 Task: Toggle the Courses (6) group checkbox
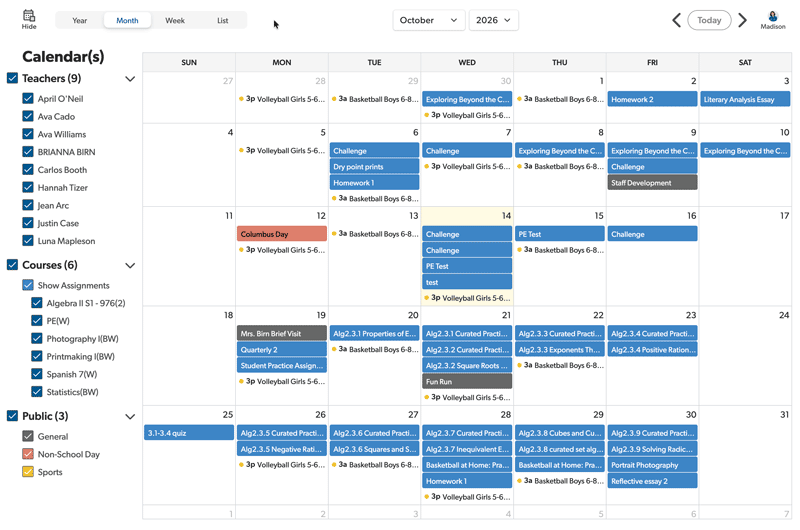[x=12, y=264]
